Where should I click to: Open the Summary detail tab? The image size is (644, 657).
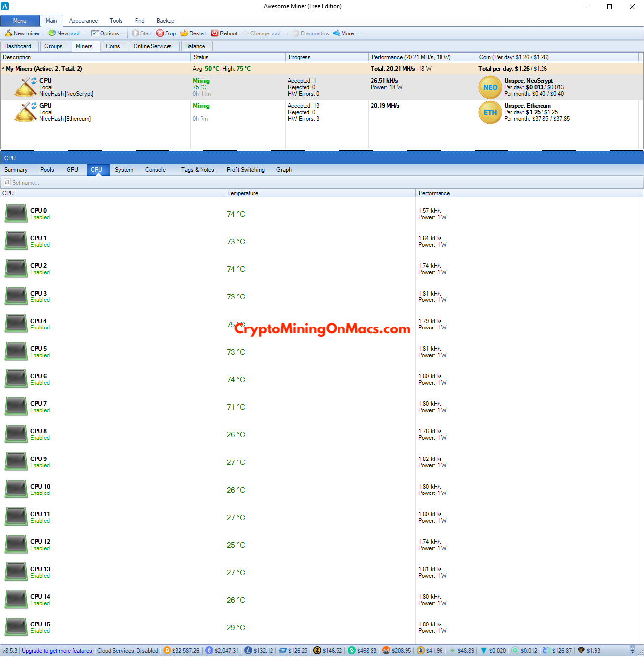pyautogui.click(x=16, y=170)
